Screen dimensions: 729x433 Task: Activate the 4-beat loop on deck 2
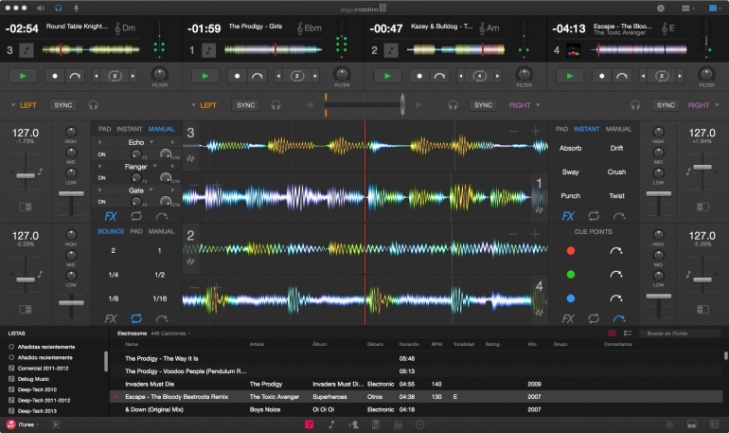(479, 76)
